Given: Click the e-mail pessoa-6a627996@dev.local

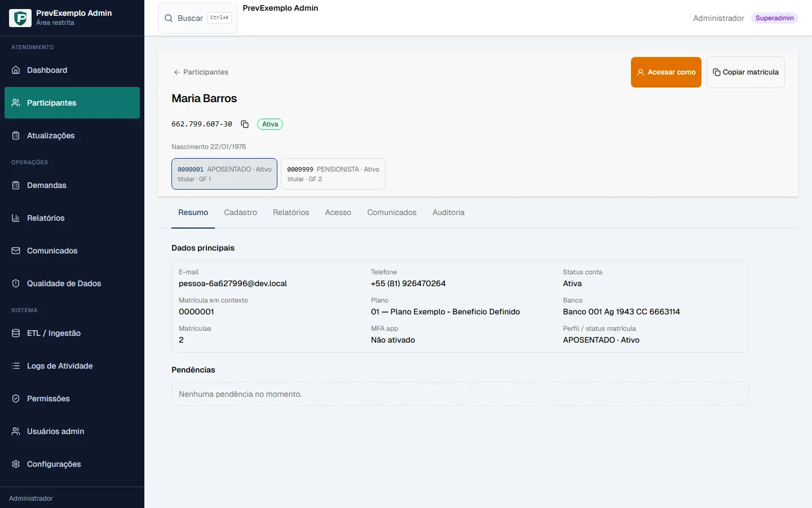Looking at the screenshot, I should point(233,283).
